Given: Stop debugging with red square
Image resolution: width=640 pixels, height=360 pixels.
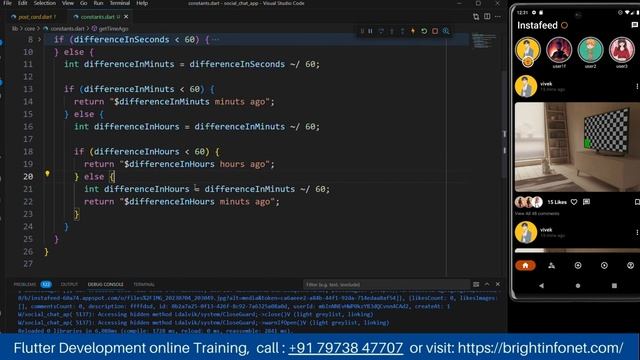Looking at the screenshot, I should (x=435, y=31).
